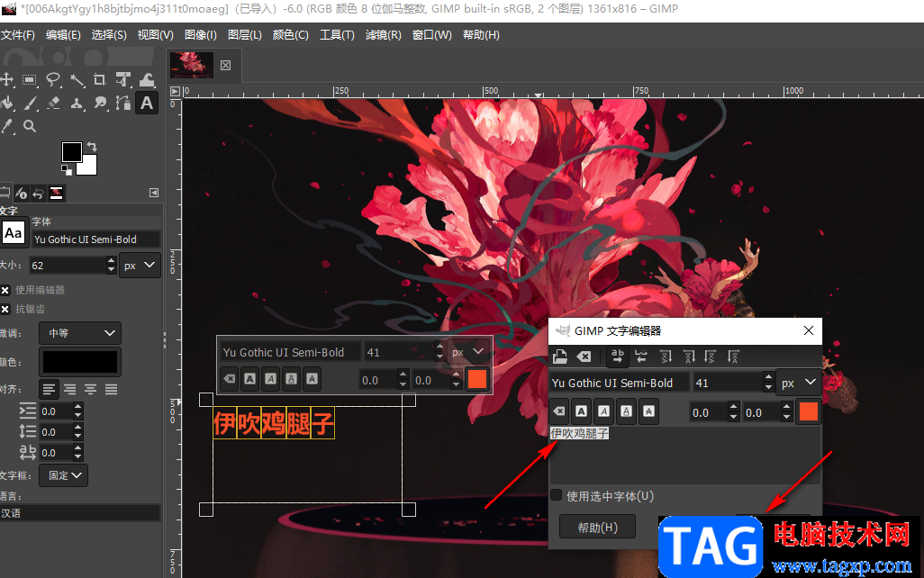Open the 编辑(E) menu
The width and height of the screenshot is (924, 578).
(x=63, y=35)
